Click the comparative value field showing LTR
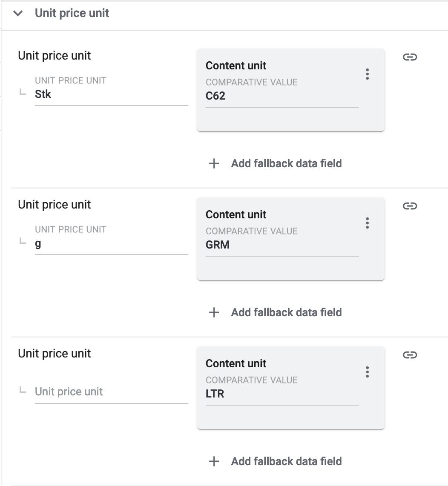448x486 pixels. pyautogui.click(x=282, y=394)
